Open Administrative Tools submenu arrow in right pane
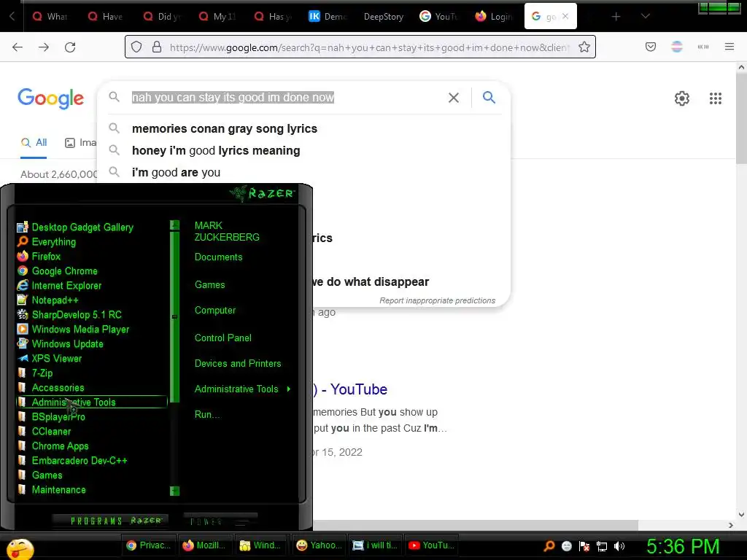 pos(289,389)
